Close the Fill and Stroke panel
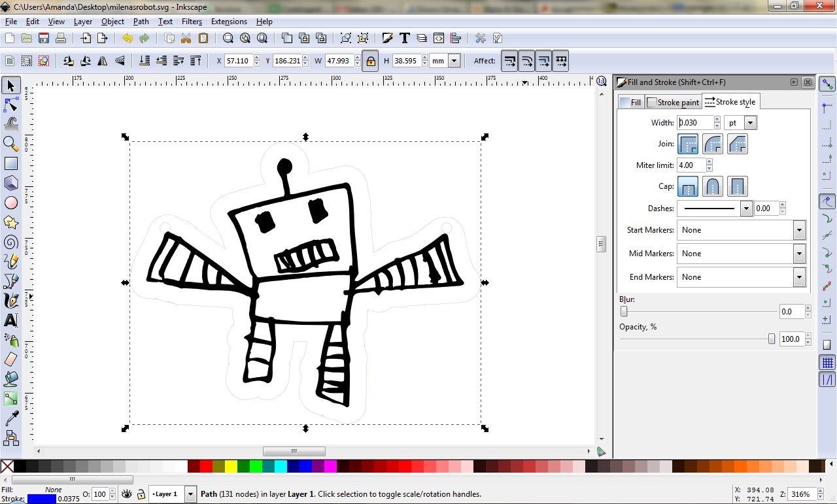The image size is (837, 504). tap(808, 82)
